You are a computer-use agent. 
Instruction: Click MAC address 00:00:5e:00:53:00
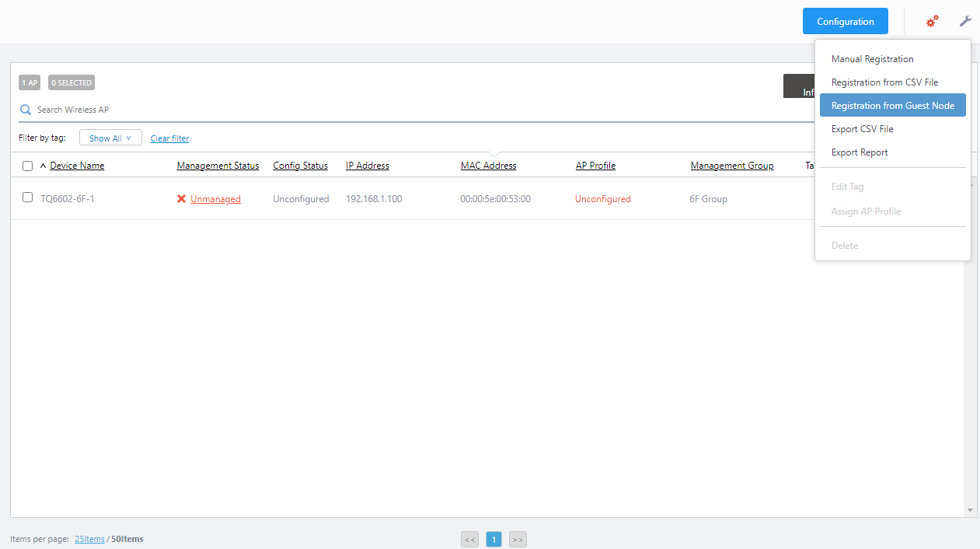tap(495, 199)
